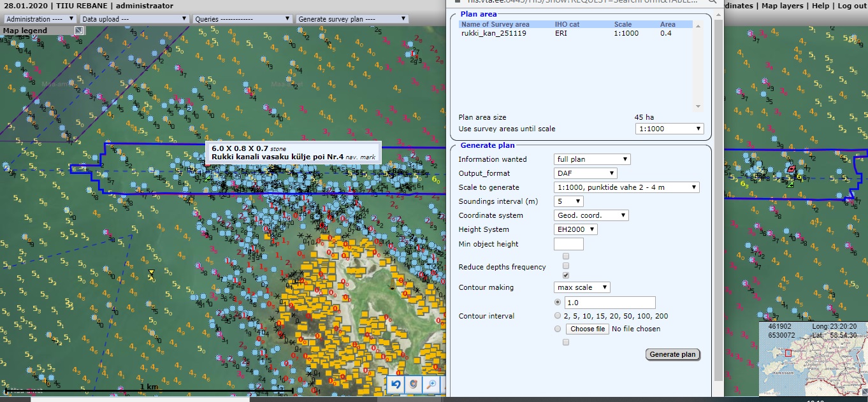Click the Generate plan button
This screenshot has height=402, width=868.
(x=673, y=354)
